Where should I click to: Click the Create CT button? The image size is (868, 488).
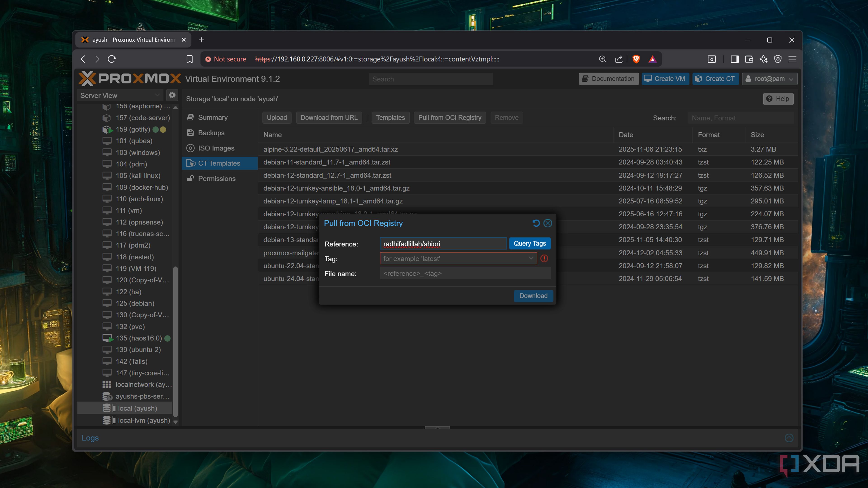pos(716,79)
